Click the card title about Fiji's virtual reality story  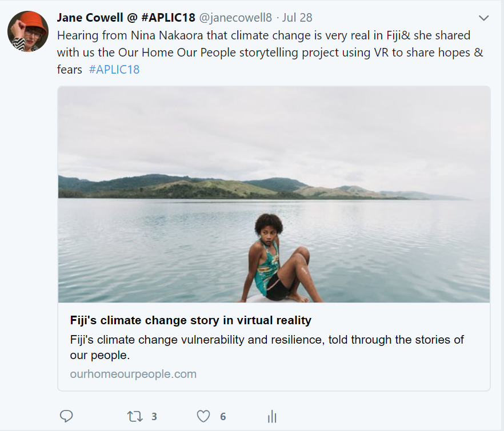190,320
